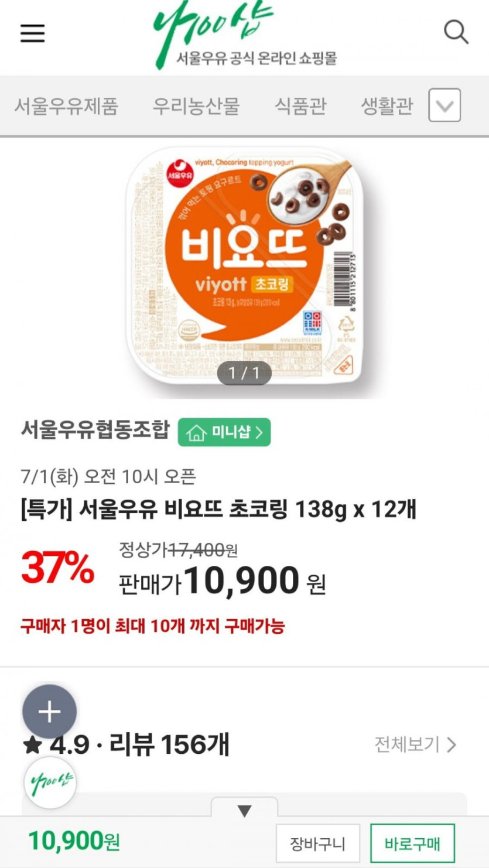Visit the 미니샵 store link
Screen dimensions: 489x868
pos(224,432)
